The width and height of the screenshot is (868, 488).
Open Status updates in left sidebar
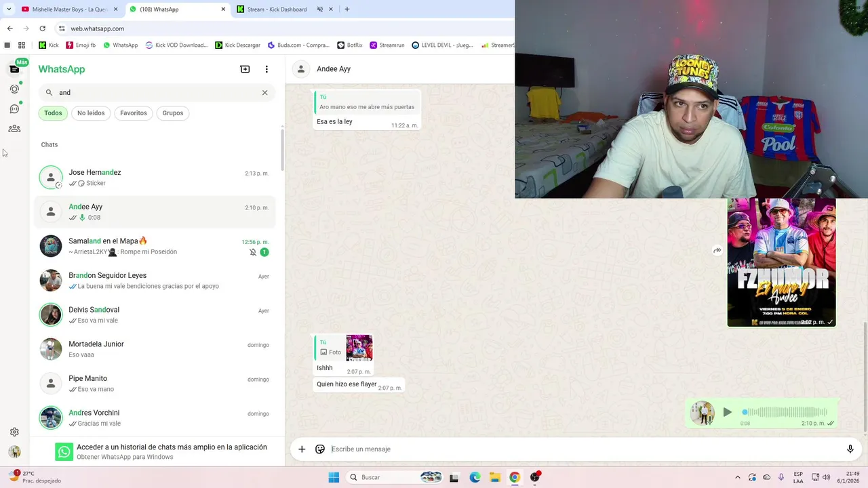coord(14,89)
